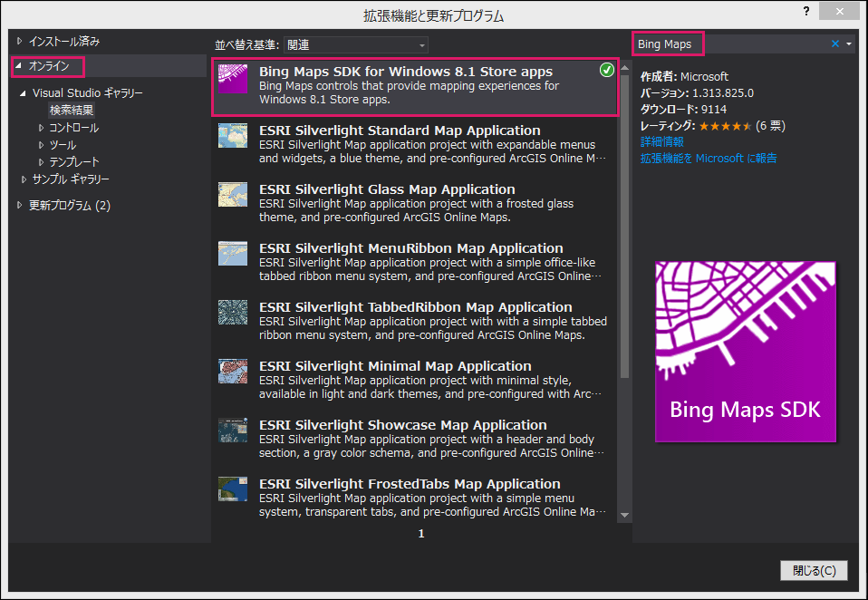
Task: Click the Bing Maps SDK extension icon in list
Action: pyautogui.click(x=233, y=79)
